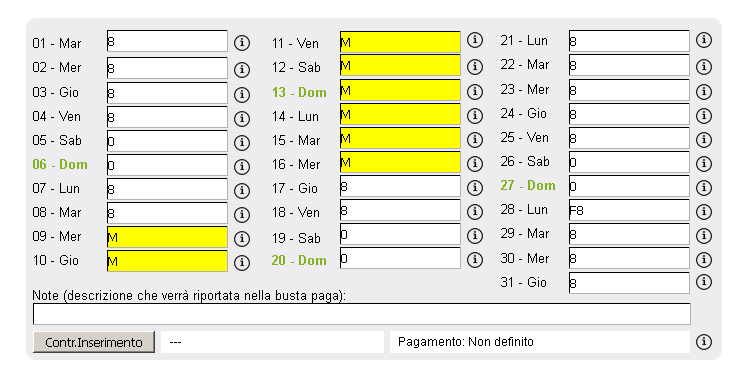Click info icon next to Pagamento field
730x376 pixels.
tap(704, 342)
